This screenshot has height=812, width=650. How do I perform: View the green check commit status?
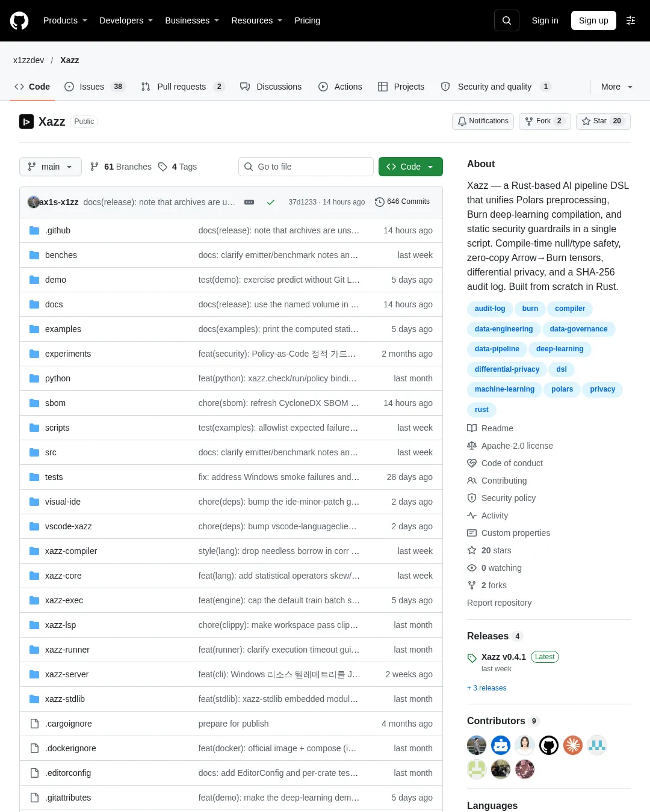[x=271, y=202]
